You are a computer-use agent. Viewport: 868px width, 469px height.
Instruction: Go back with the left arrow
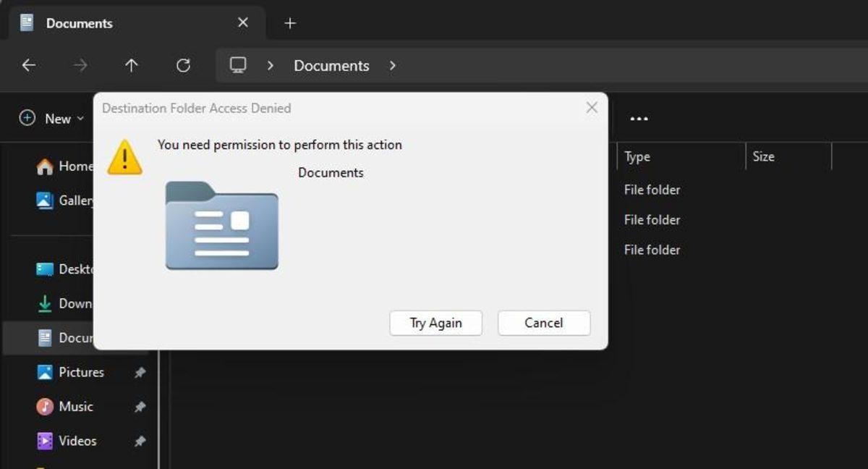coord(29,66)
